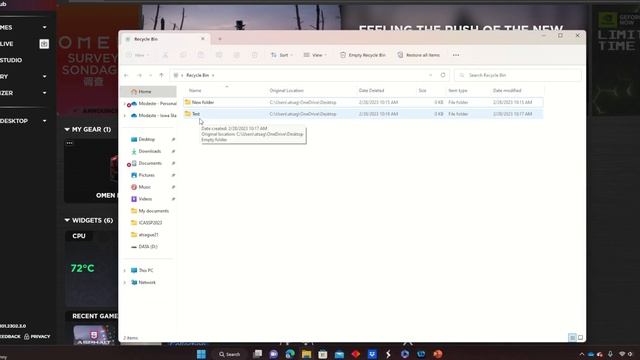Open address bar history dropdown

point(431,75)
